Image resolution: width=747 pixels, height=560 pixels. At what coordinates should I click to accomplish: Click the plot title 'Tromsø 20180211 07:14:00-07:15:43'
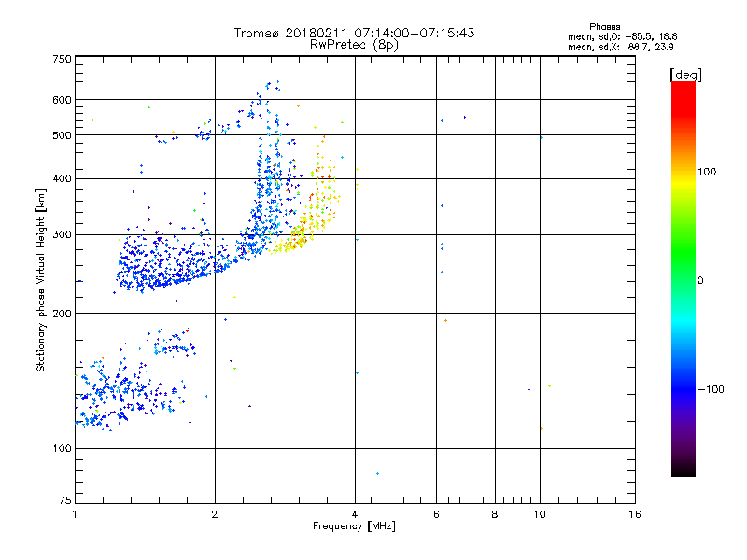[x=354, y=33]
